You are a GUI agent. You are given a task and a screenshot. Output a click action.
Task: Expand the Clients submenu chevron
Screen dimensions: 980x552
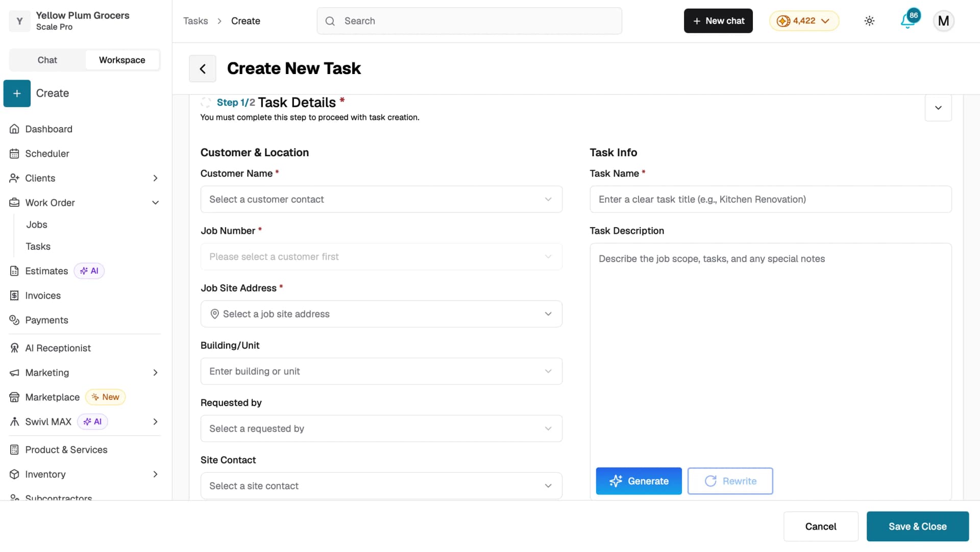point(156,178)
